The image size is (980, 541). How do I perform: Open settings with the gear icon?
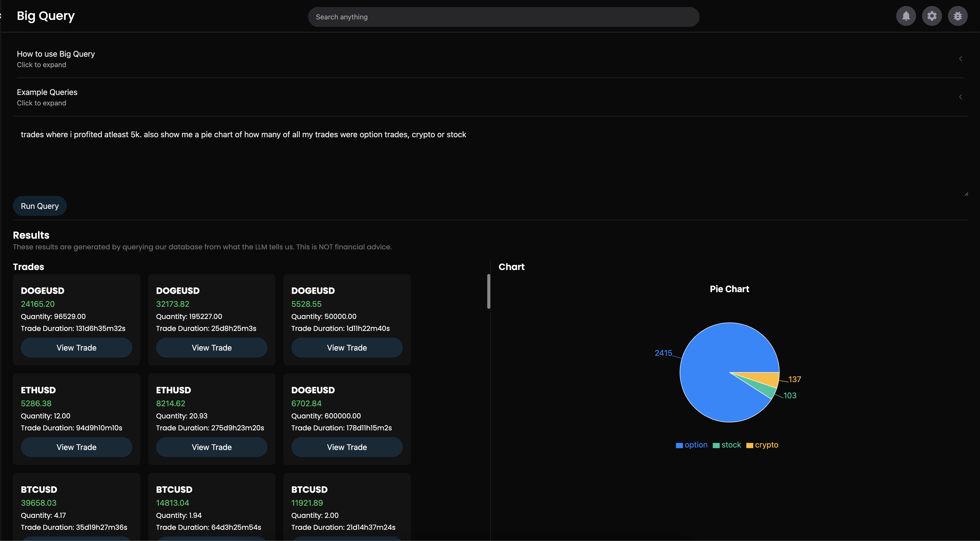[932, 16]
